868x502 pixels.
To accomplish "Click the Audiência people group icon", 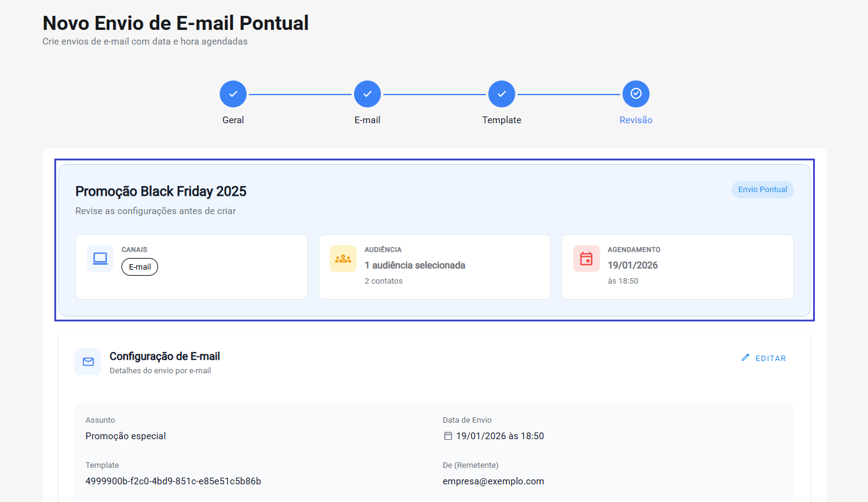I will point(343,259).
